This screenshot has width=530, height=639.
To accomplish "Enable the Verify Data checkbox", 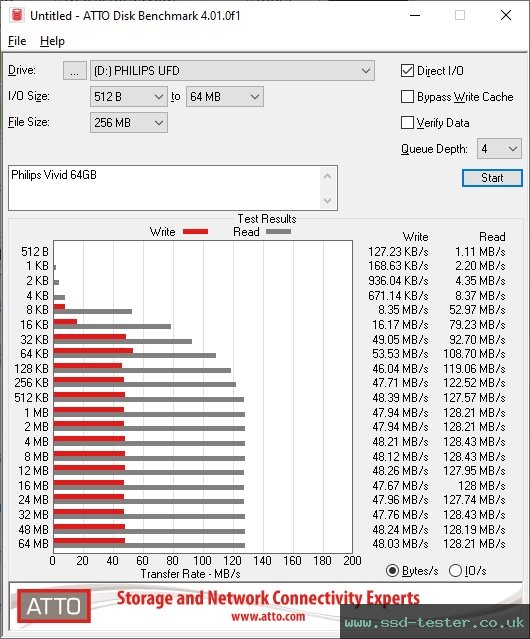I will pos(407,123).
